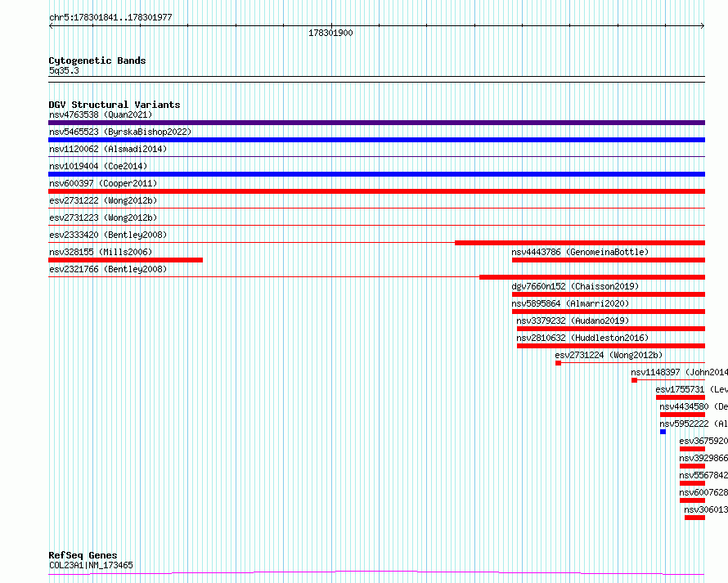Select nsv2810632 (Huddleston2016) label
The height and width of the screenshot is (583, 728).
click(x=582, y=338)
